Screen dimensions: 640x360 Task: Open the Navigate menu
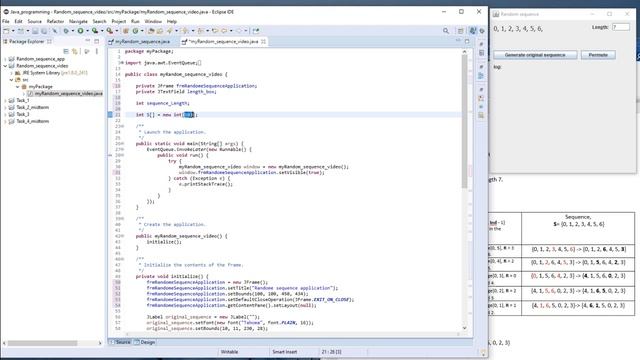(78, 21)
